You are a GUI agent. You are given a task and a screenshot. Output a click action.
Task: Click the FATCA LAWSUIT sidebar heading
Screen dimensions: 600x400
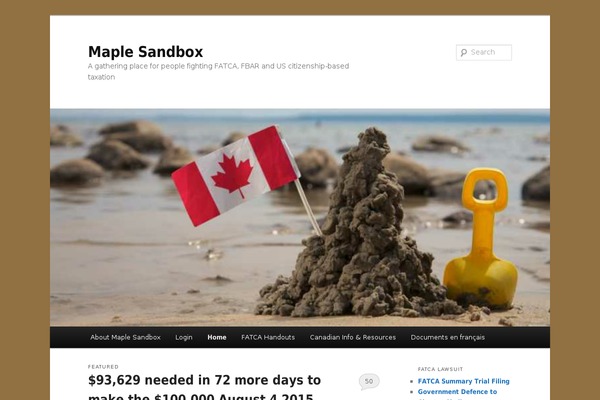click(440, 369)
